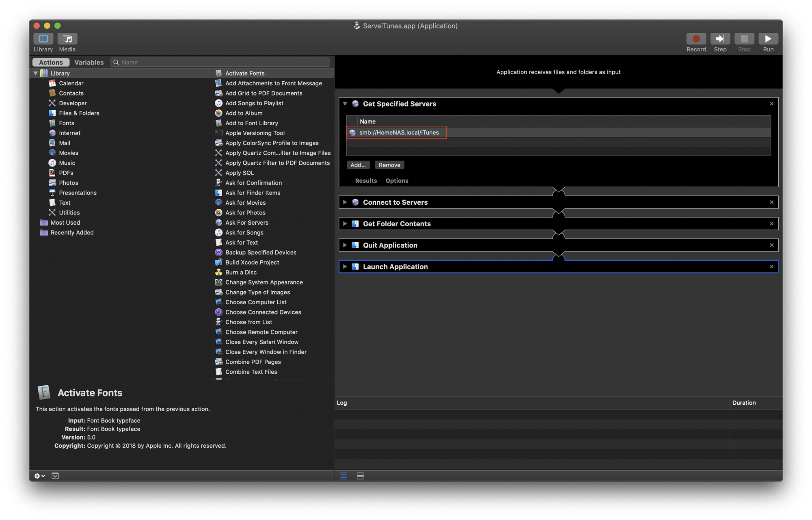Select the Choose from List action

pyautogui.click(x=248, y=322)
